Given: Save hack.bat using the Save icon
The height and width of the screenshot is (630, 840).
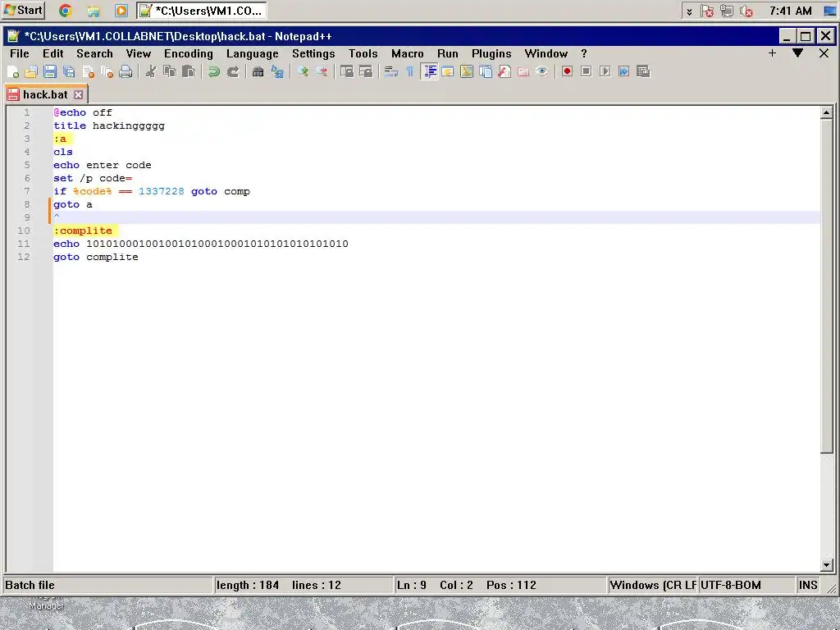Looking at the screenshot, I should (x=50, y=72).
